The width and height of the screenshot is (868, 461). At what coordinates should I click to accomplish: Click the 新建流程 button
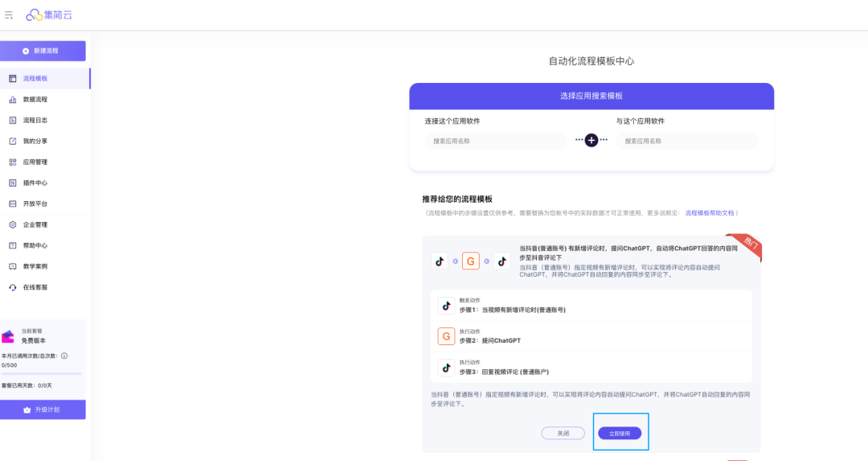pos(43,51)
